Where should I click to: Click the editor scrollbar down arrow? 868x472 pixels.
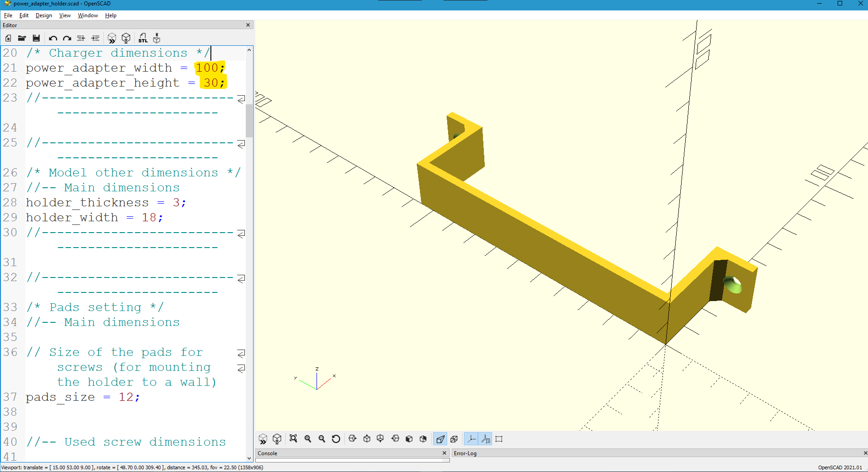[x=249, y=458]
